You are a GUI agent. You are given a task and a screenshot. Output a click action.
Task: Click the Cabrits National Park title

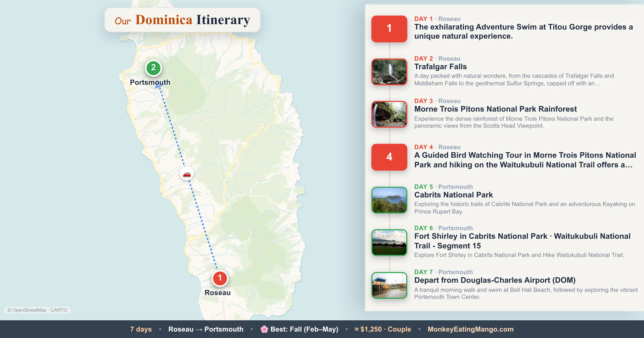pos(453,195)
